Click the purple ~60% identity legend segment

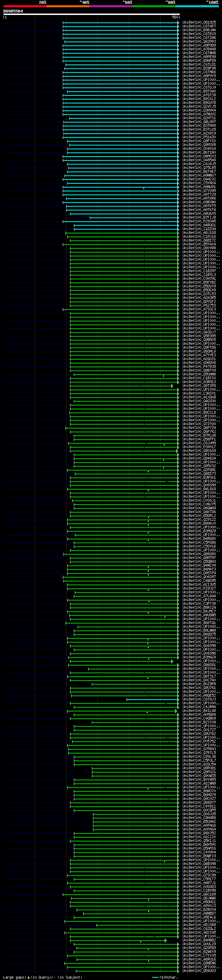click(x=111, y=6)
